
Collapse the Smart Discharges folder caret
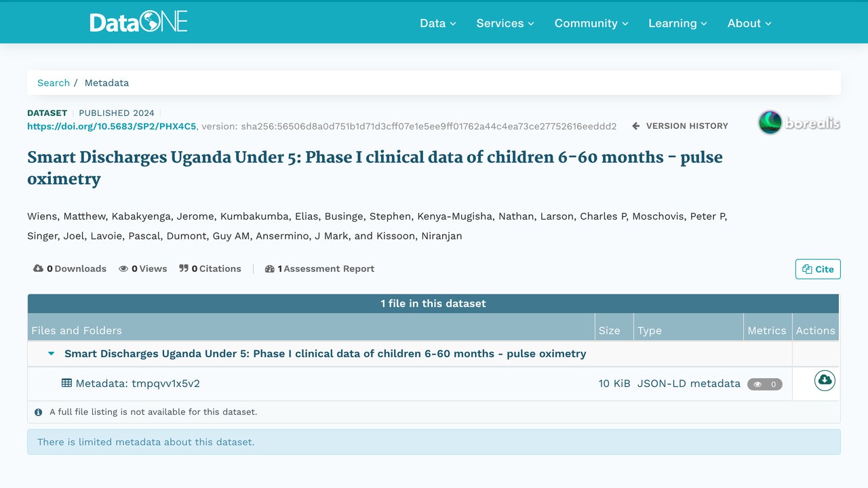pyautogui.click(x=52, y=354)
